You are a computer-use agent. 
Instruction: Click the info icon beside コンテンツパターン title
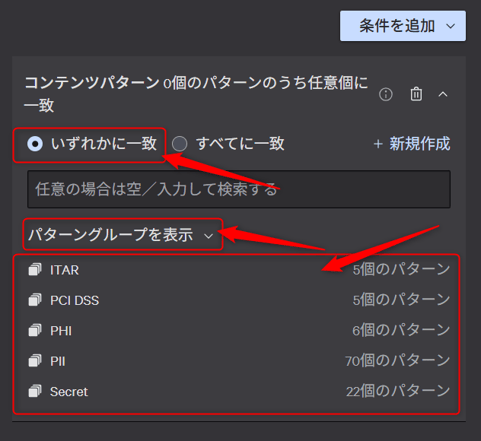click(386, 95)
